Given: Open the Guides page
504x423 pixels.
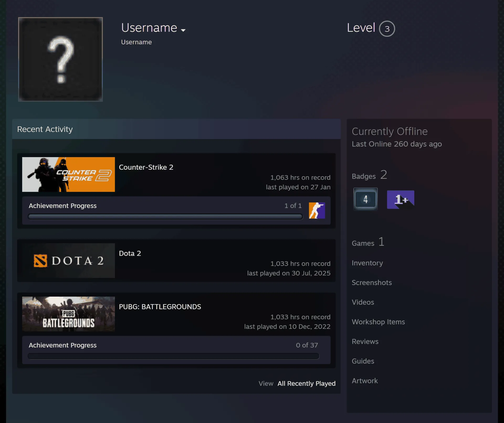Looking at the screenshot, I should tap(363, 361).
